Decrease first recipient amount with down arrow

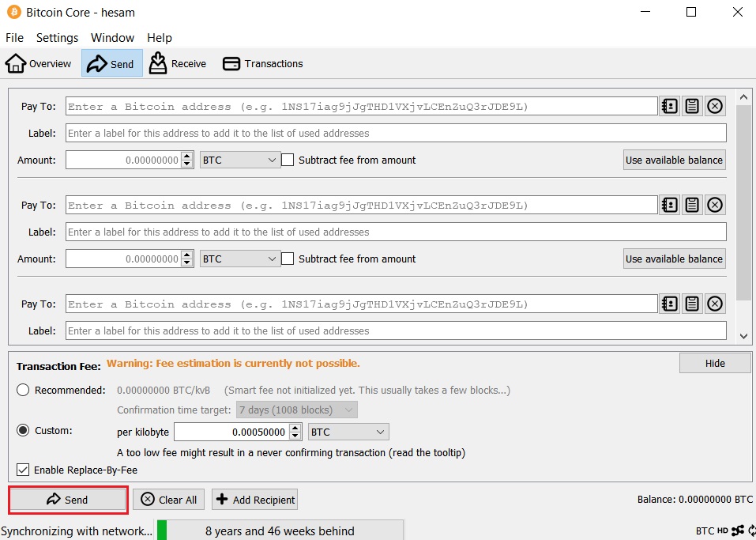(187, 164)
